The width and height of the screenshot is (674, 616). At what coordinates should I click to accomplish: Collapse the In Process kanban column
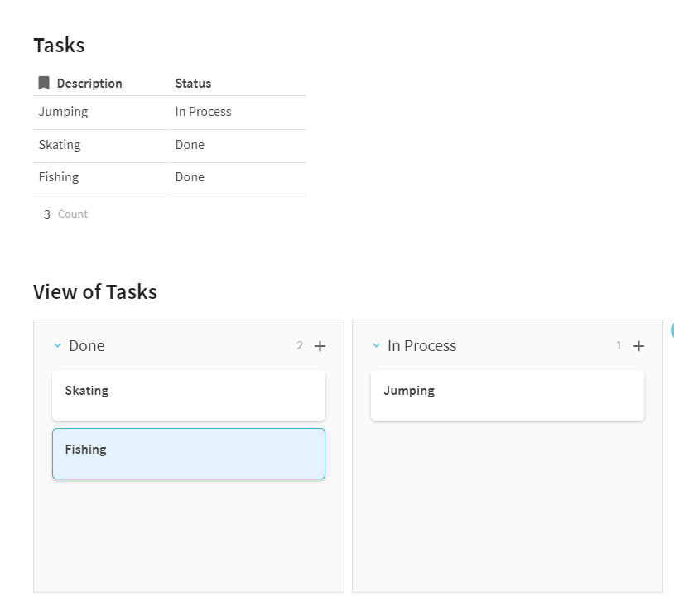point(376,346)
